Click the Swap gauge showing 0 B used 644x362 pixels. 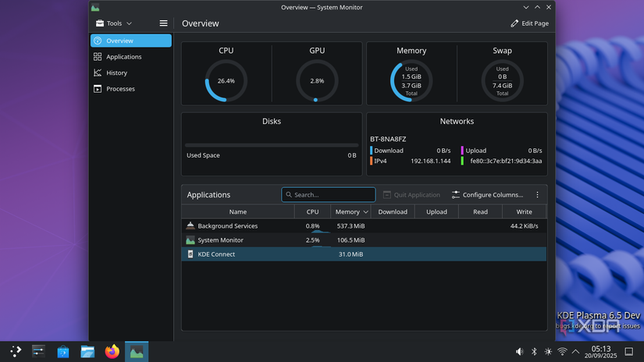tap(502, 81)
